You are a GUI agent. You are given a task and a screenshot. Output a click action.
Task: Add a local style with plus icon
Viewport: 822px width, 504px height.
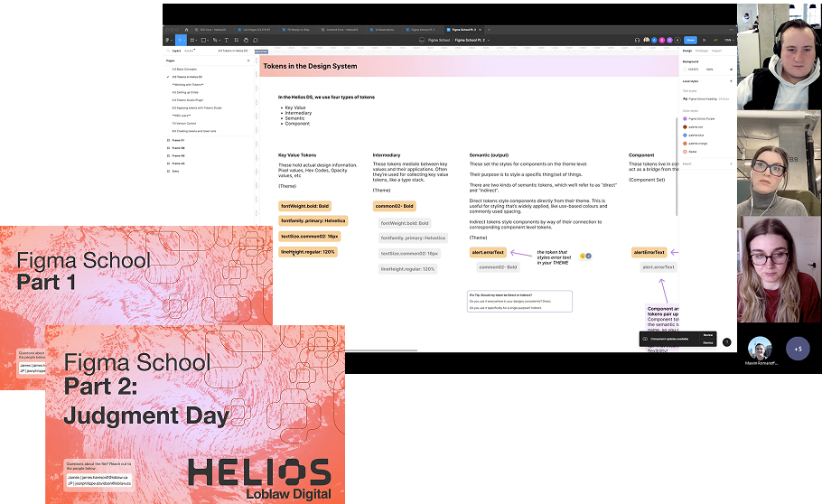click(732, 81)
